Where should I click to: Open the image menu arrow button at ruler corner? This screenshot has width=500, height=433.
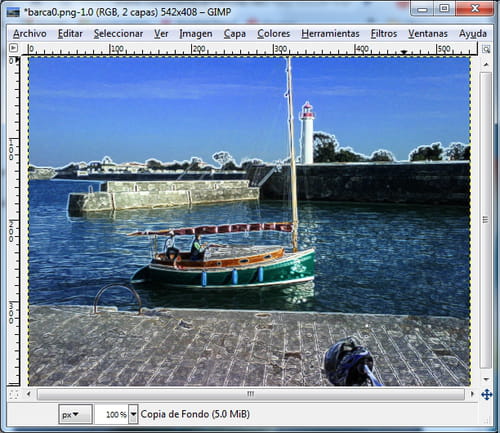[x=13, y=48]
